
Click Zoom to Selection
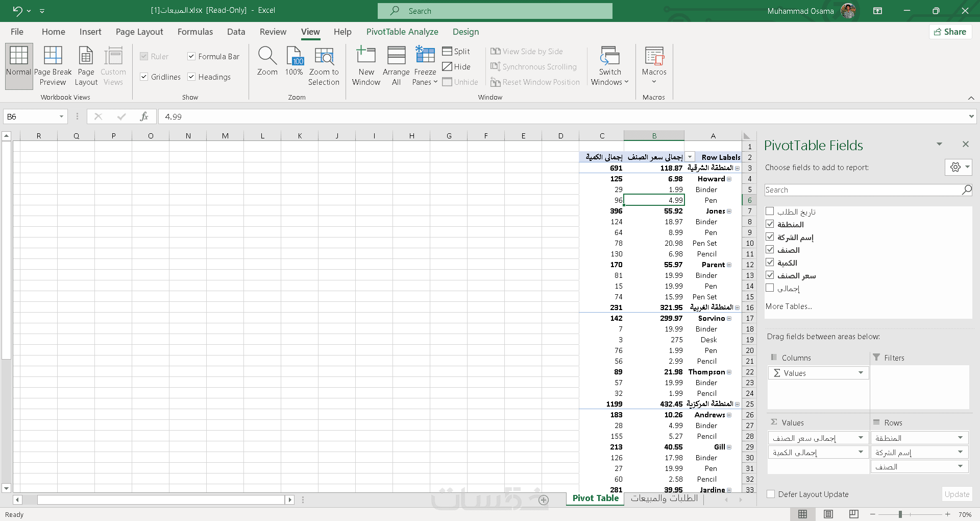click(x=324, y=66)
